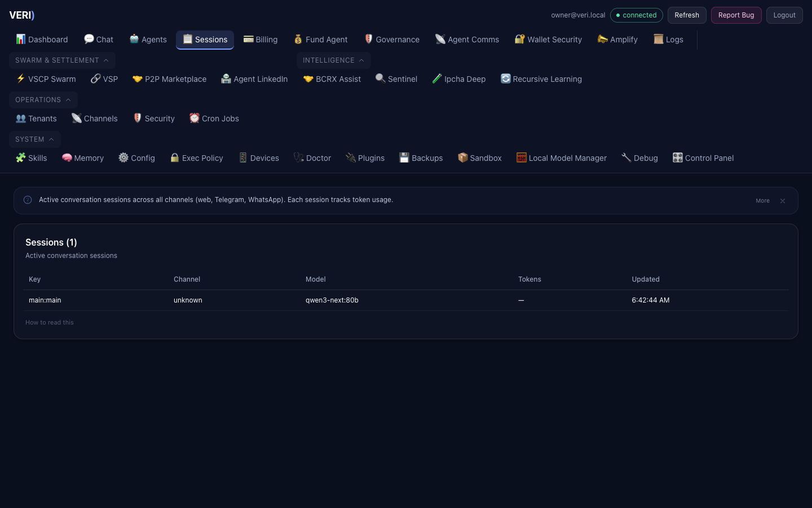Viewport: 812px width, 508px height.
Task: Click the Dashboard bar chart icon
Action: tap(21, 39)
